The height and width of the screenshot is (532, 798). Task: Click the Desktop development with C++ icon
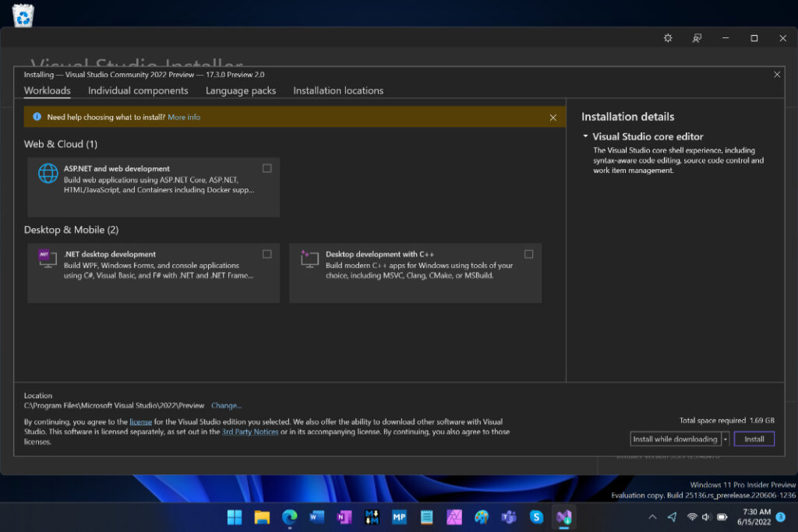coord(309,259)
